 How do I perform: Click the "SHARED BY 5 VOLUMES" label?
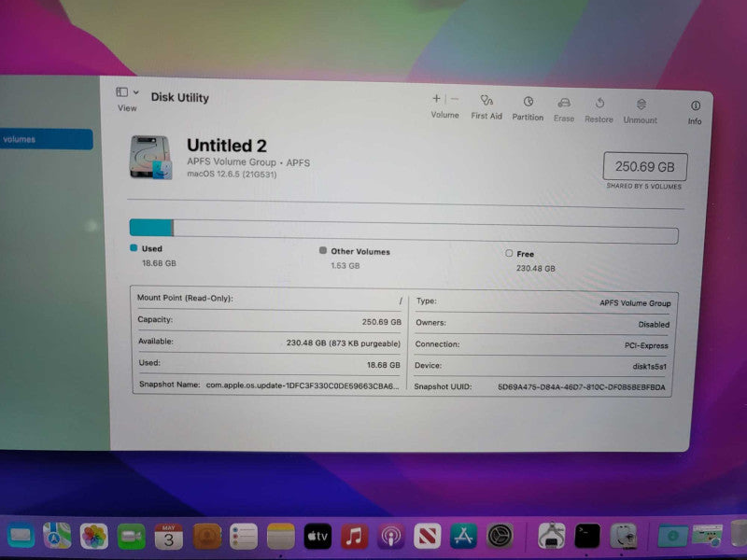(644, 186)
